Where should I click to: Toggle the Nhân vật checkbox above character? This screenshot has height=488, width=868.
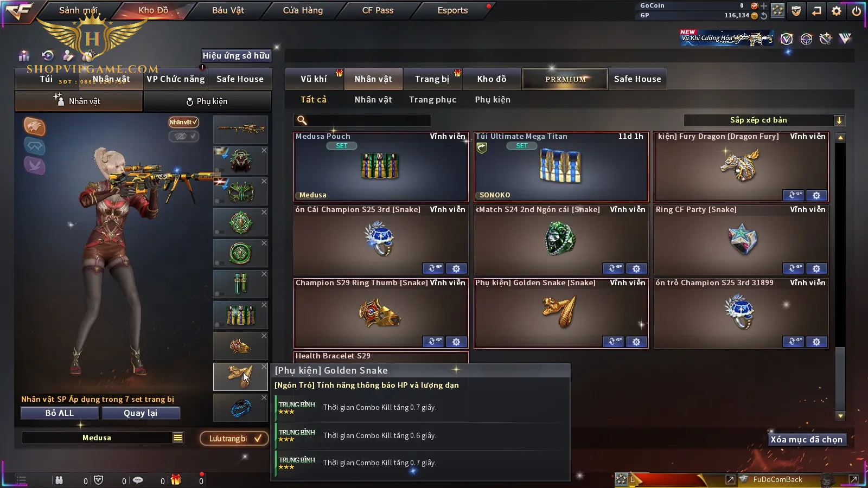pos(183,122)
